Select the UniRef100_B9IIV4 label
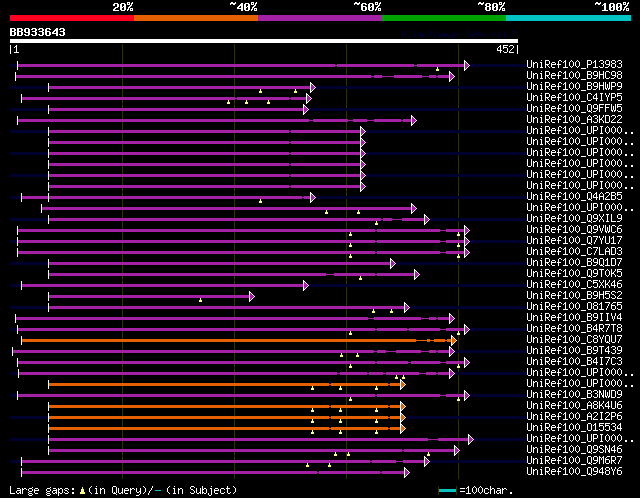 574,318
